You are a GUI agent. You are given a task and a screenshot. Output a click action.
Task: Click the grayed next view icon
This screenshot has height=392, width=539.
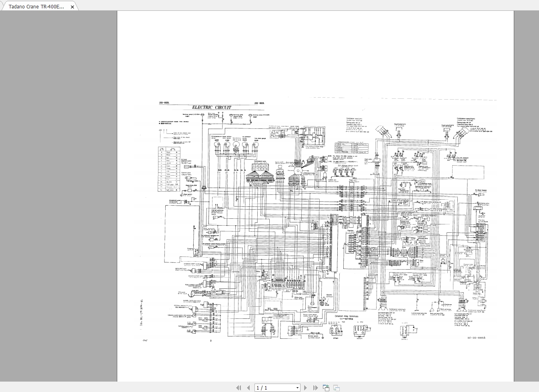337,387
